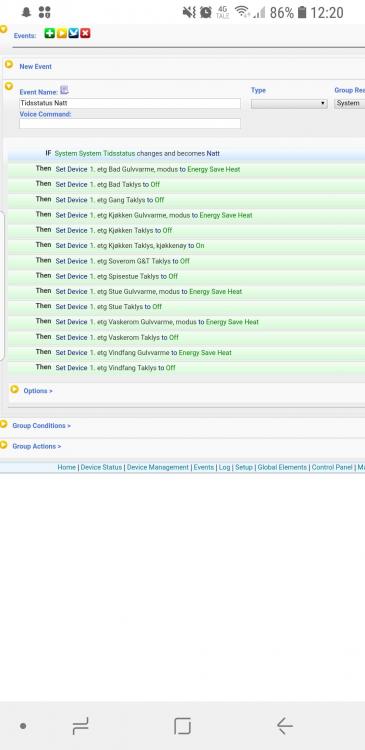
Task: Select the Vaskerom Taklys to Off action
Action: (186, 338)
